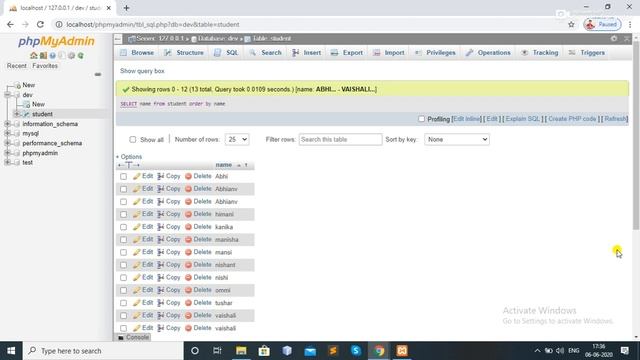Open a new browser tab with plus
640x360 pixels.
pyautogui.click(x=127, y=8)
